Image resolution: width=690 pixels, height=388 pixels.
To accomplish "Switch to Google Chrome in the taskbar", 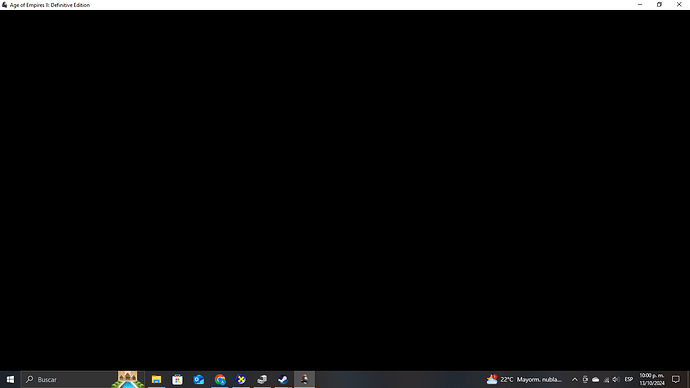I will click(x=220, y=379).
